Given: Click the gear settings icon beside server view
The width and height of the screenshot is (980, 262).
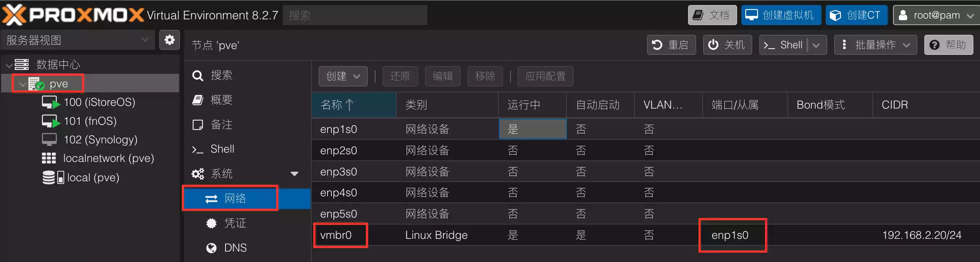Looking at the screenshot, I should coord(169,40).
